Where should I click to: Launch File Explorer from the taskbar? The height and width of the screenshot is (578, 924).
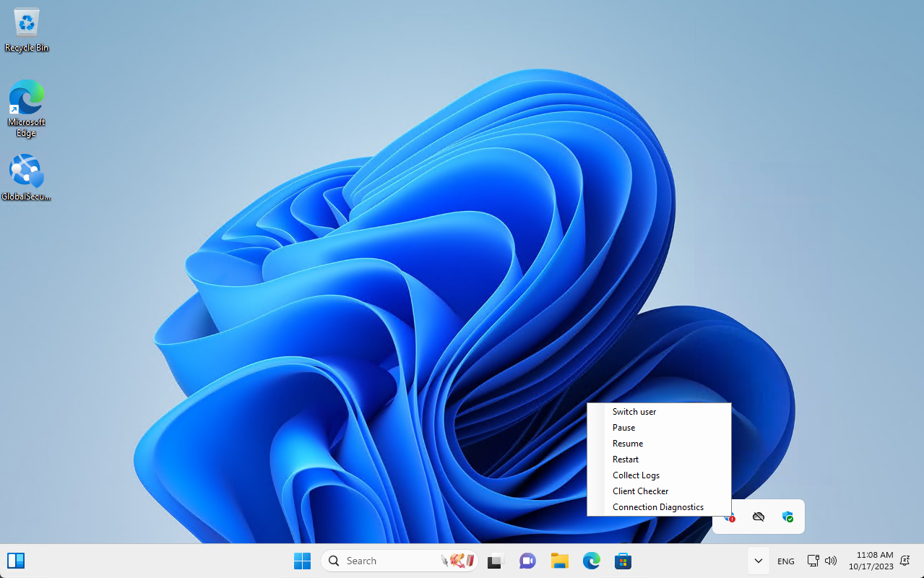tap(559, 561)
